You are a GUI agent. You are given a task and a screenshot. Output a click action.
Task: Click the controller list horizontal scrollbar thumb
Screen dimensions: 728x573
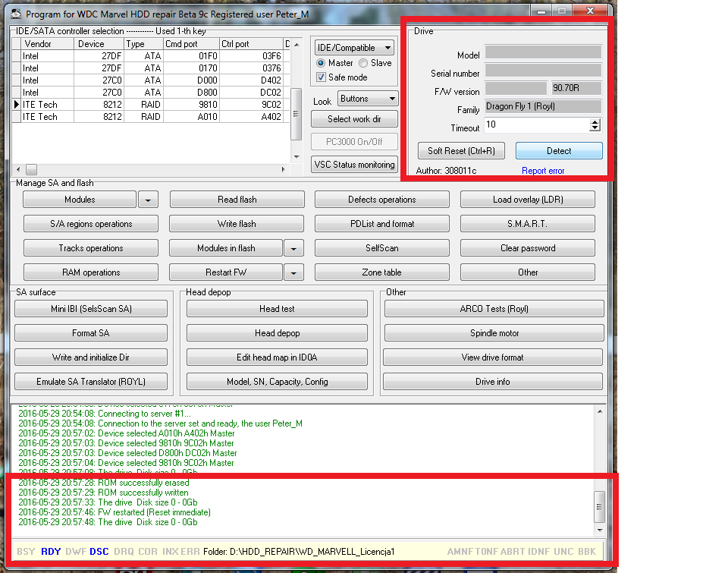(31, 169)
